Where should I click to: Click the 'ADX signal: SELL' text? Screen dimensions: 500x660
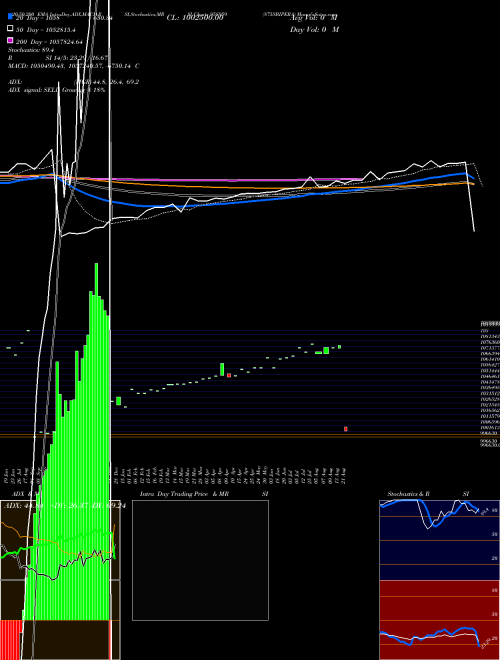click(x=34, y=90)
